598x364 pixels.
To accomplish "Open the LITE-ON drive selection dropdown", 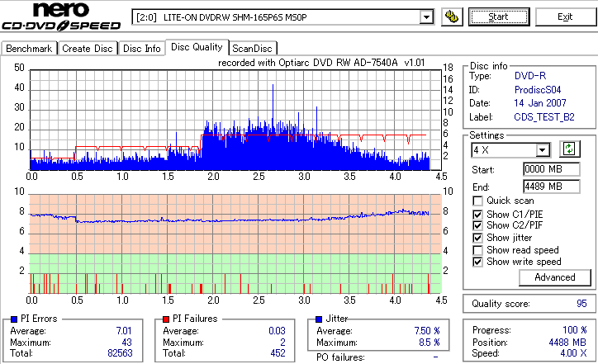I will 426,17.
